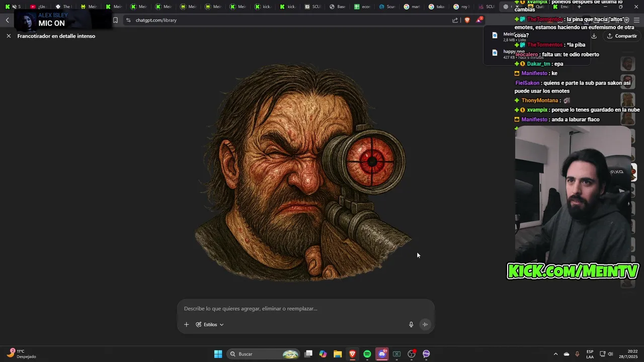Open the network tray icon
Screen dimensions: 644x362
(602, 354)
